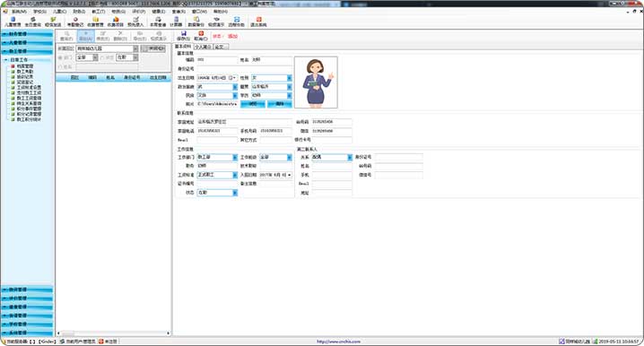Screen dimensions: 644x346
Task: Click the 保存 (Save) floppy disk icon
Action: [x=183, y=35]
